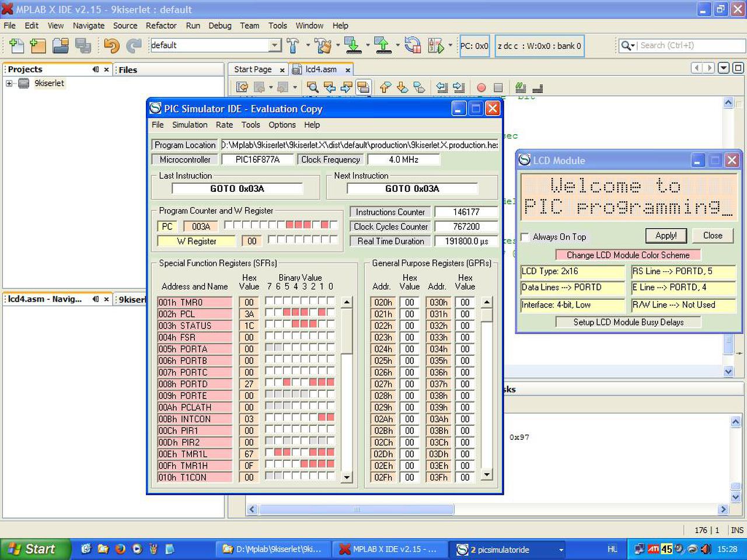Open the Debug Project dropdown arrow

[x=451, y=45]
